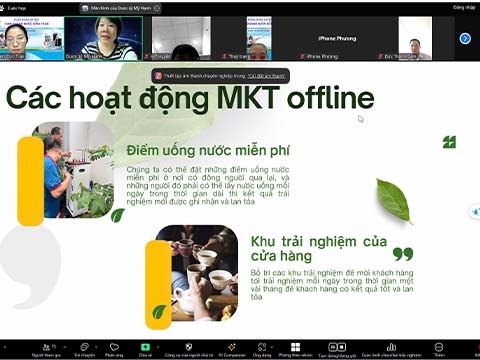Select the ceiling-view participant tile

pyautogui.click(x=181, y=38)
